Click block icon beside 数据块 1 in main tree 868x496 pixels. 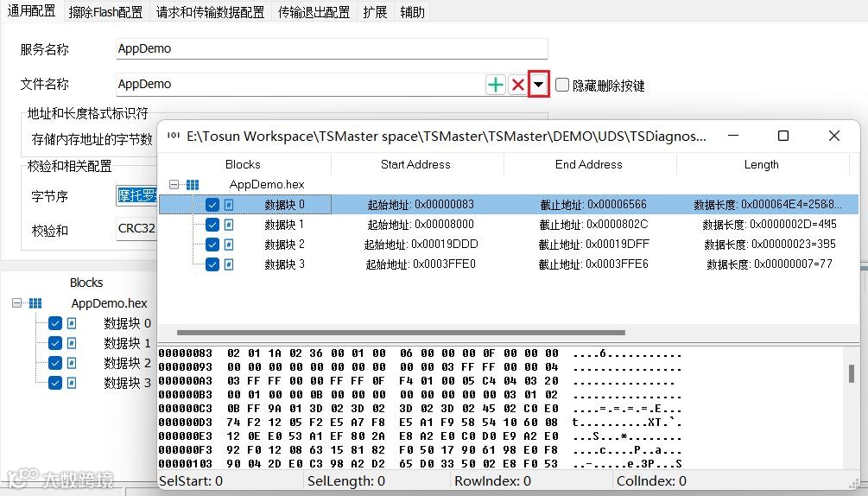pos(72,343)
